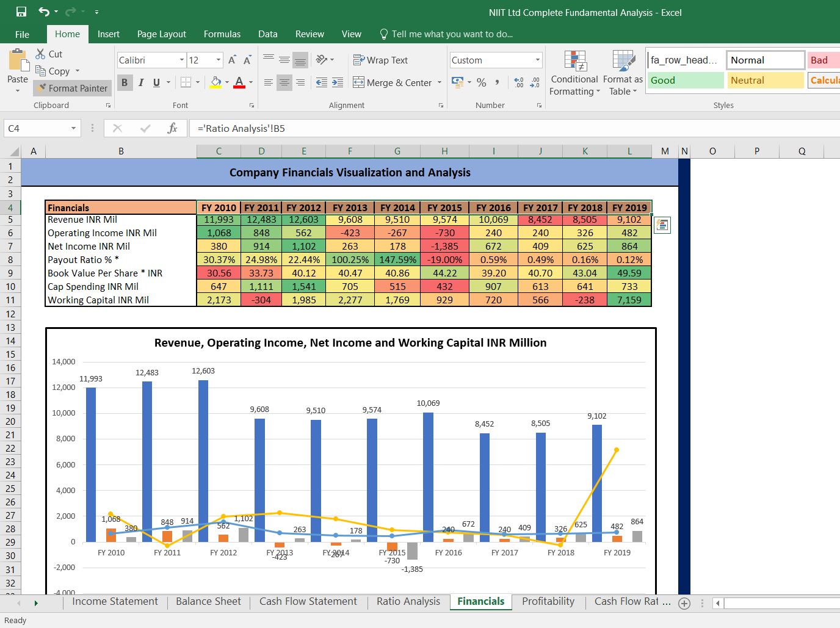Image resolution: width=840 pixels, height=628 pixels.
Task: Click the Cut scissors icon
Action: [40, 54]
